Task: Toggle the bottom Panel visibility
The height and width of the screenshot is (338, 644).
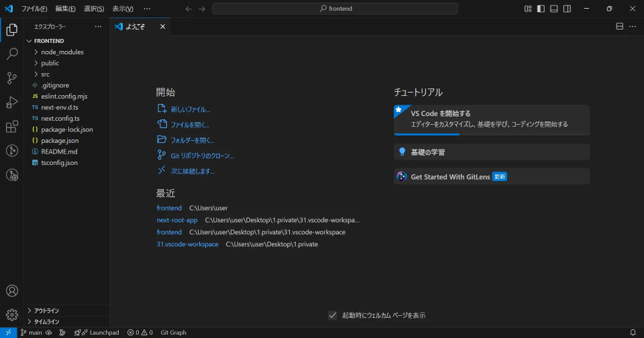Action: (554, 9)
